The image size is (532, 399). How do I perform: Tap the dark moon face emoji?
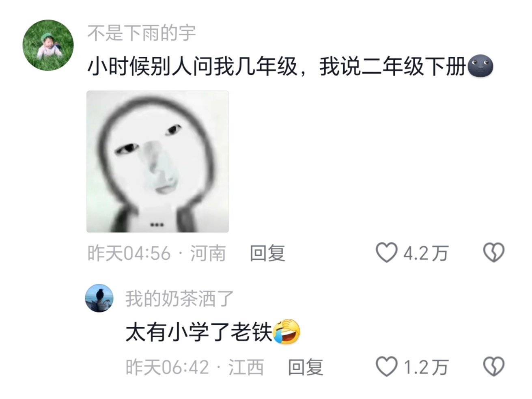point(480,67)
